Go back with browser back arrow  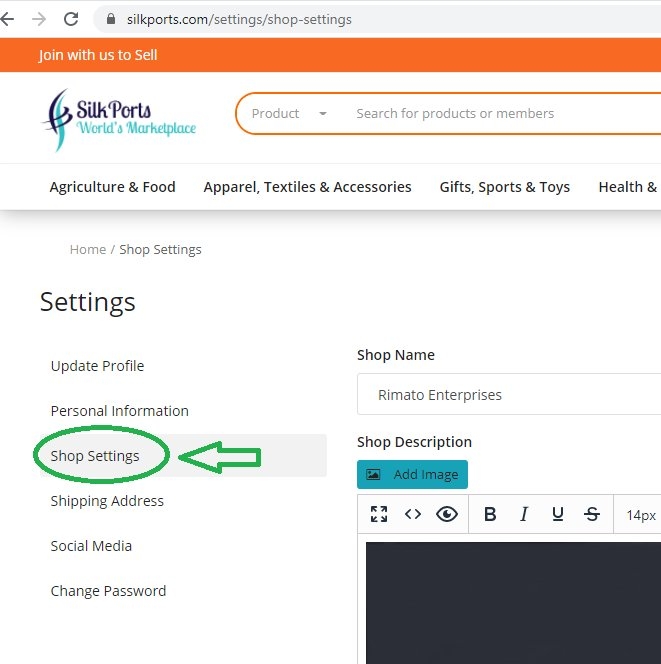[x=7, y=19]
